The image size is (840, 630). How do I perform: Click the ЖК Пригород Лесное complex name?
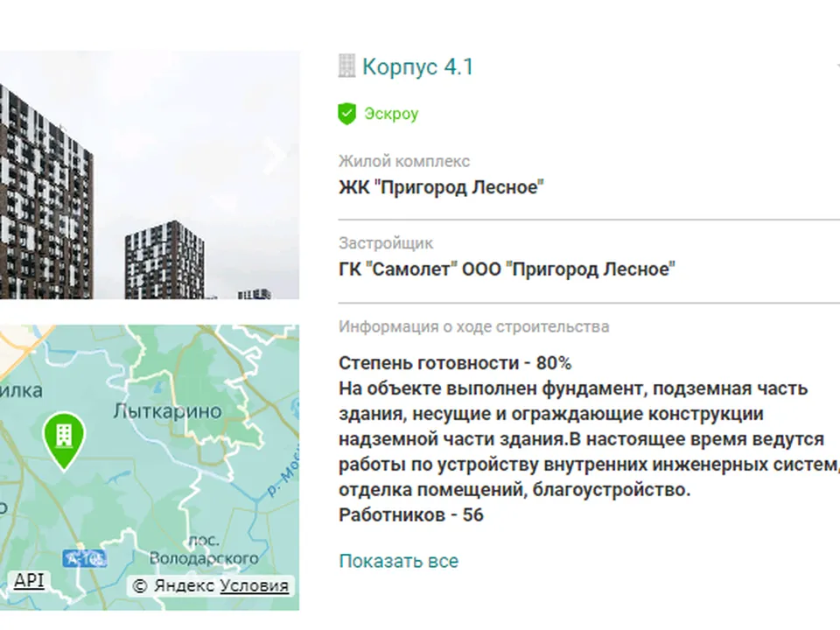point(441,185)
